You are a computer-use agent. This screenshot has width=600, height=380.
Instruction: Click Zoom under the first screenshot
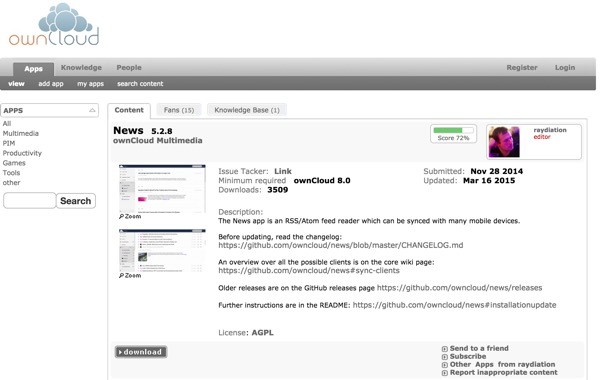point(130,216)
